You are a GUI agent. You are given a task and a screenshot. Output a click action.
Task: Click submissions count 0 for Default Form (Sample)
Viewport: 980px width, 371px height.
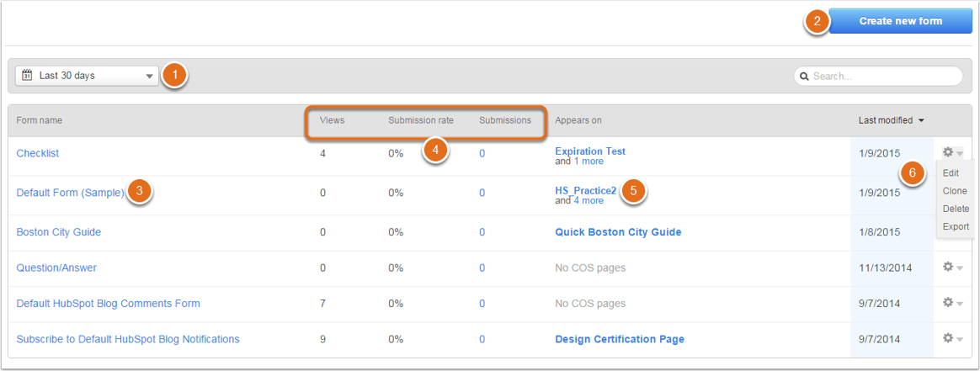482,193
